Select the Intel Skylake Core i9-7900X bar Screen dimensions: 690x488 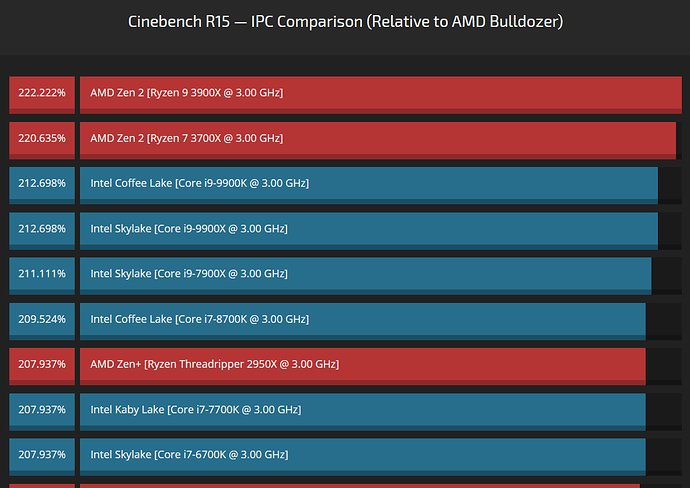366,276
